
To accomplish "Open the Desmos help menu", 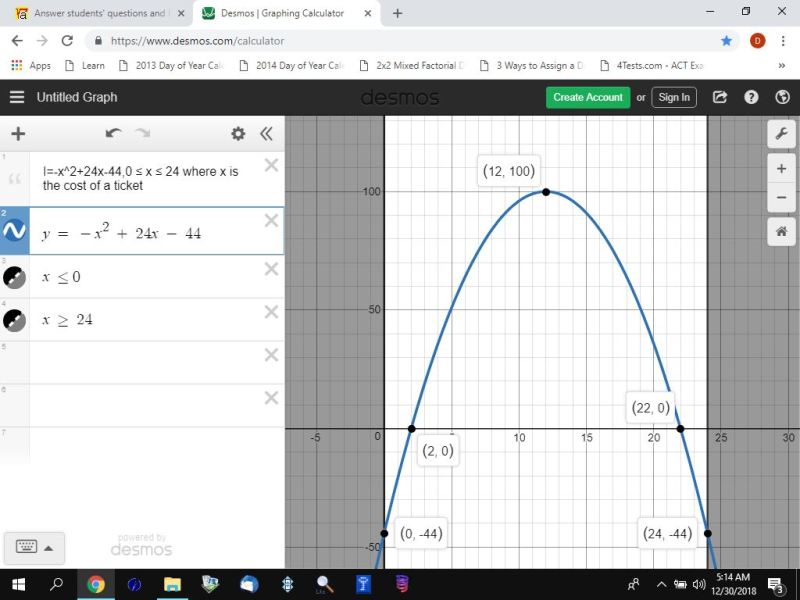I will coord(751,97).
